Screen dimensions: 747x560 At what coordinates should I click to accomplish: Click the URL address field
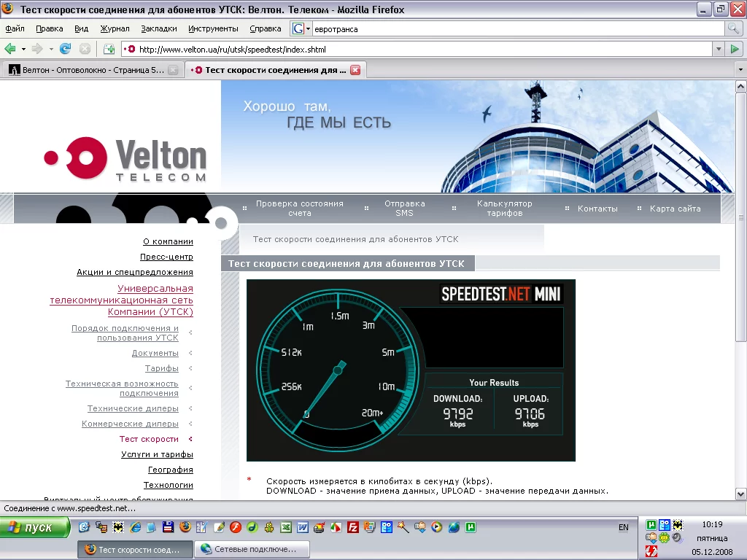click(x=423, y=49)
